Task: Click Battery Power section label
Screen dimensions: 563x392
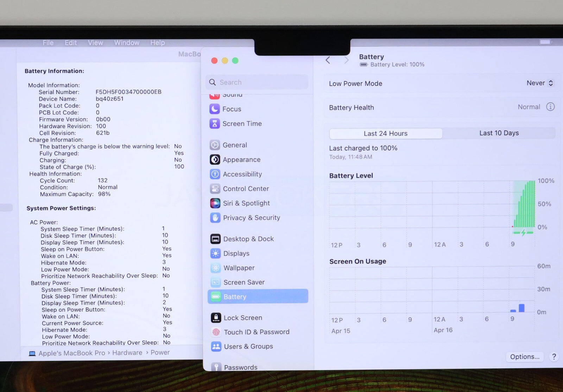Action: pos(51,283)
